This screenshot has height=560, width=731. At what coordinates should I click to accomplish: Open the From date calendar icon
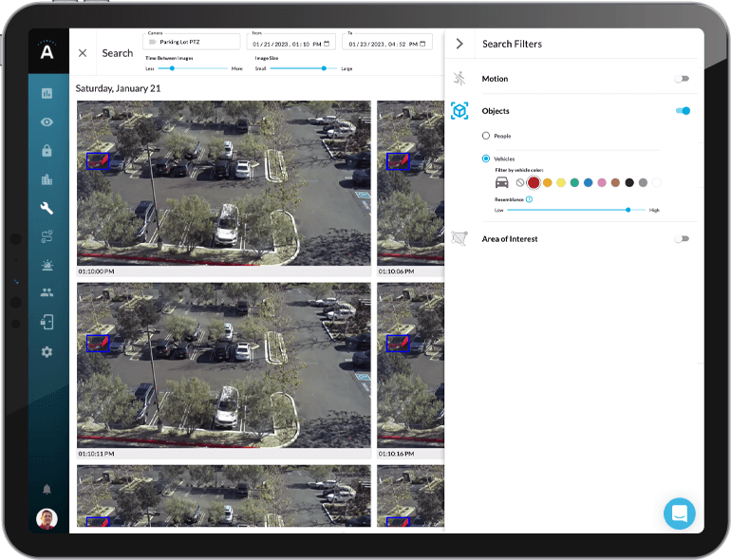tap(327, 44)
